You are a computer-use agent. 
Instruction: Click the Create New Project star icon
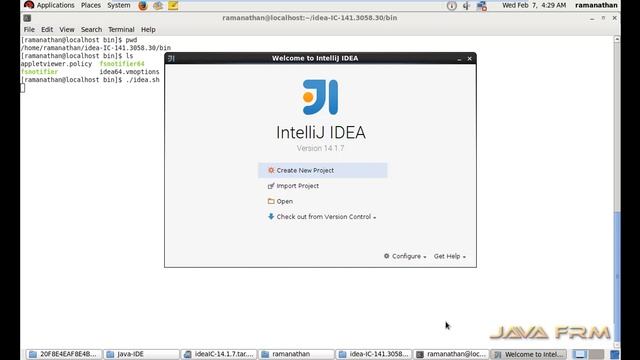pyautogui.click(x=271, y=170)
